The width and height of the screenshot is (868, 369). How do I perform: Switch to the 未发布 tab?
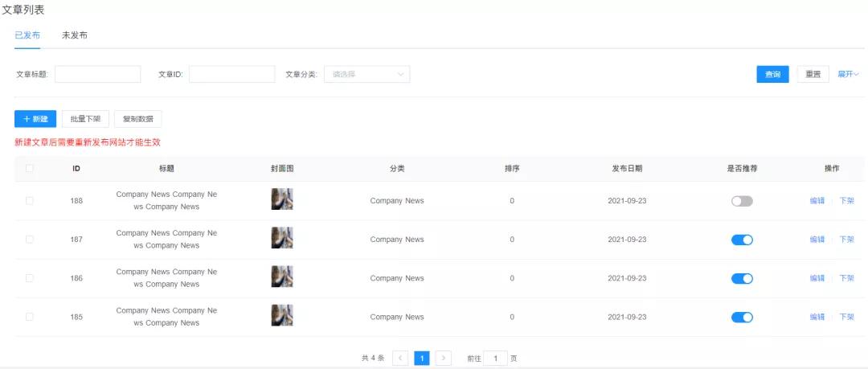click(75, 35)
